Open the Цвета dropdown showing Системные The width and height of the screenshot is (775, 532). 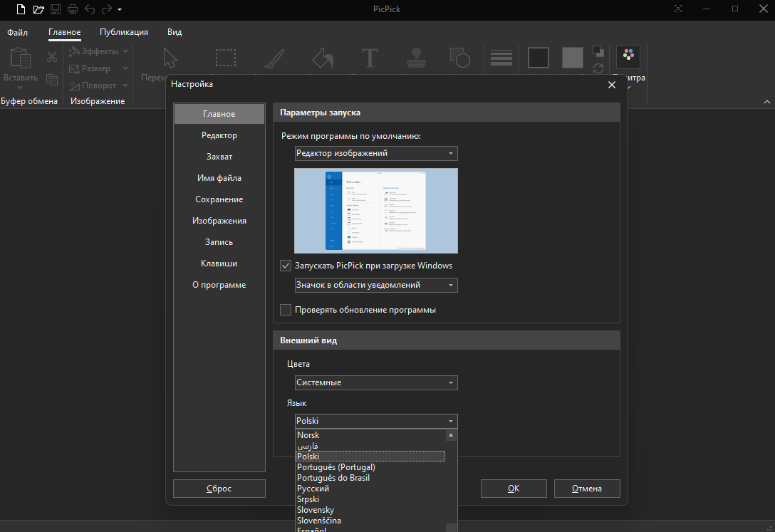[376, 382]
